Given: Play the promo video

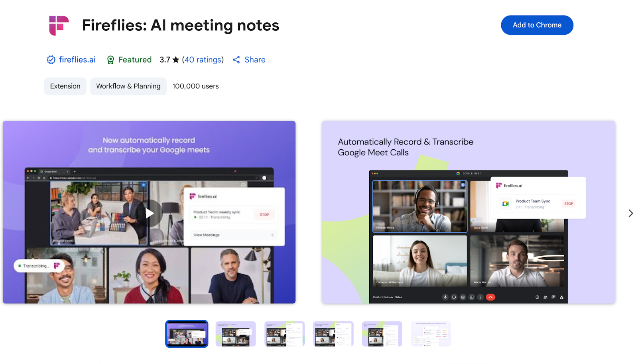Looking at the screenshot, I should (x=149, y=213).
